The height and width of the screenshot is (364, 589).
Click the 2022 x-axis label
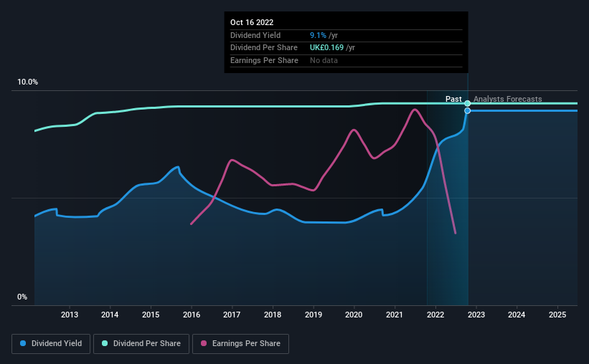click(x=435, y=315)
